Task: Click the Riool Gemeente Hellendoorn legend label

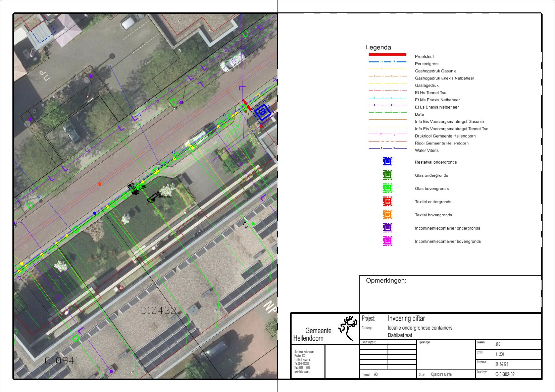Action: 442,143
